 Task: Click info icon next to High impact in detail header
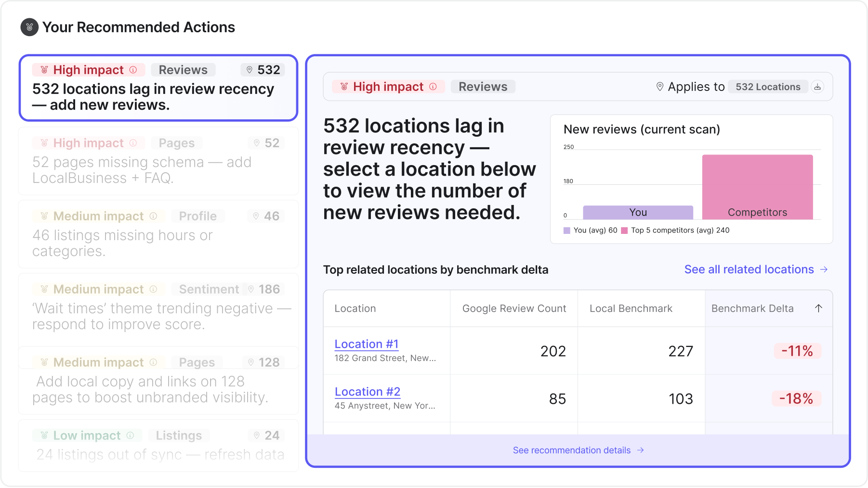point(433,87)
